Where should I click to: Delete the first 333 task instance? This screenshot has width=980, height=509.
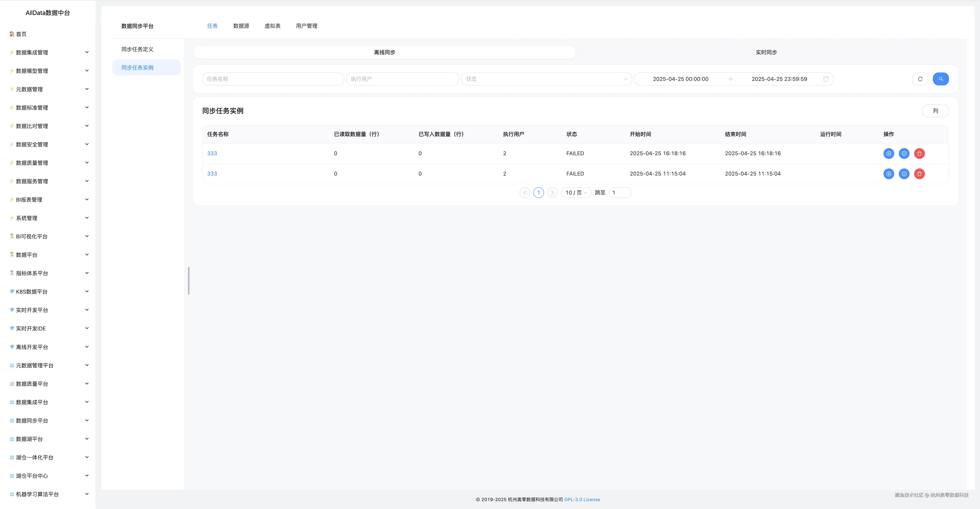coord(919,154)
